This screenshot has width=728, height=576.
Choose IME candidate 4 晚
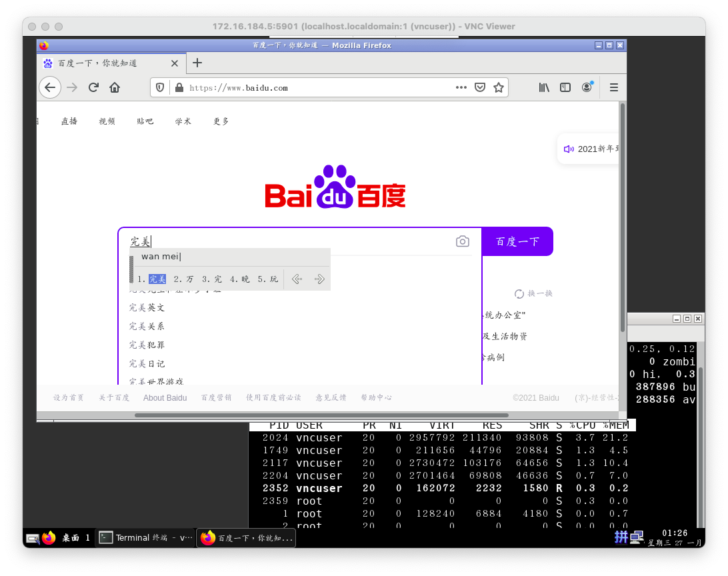pos(239,279)
